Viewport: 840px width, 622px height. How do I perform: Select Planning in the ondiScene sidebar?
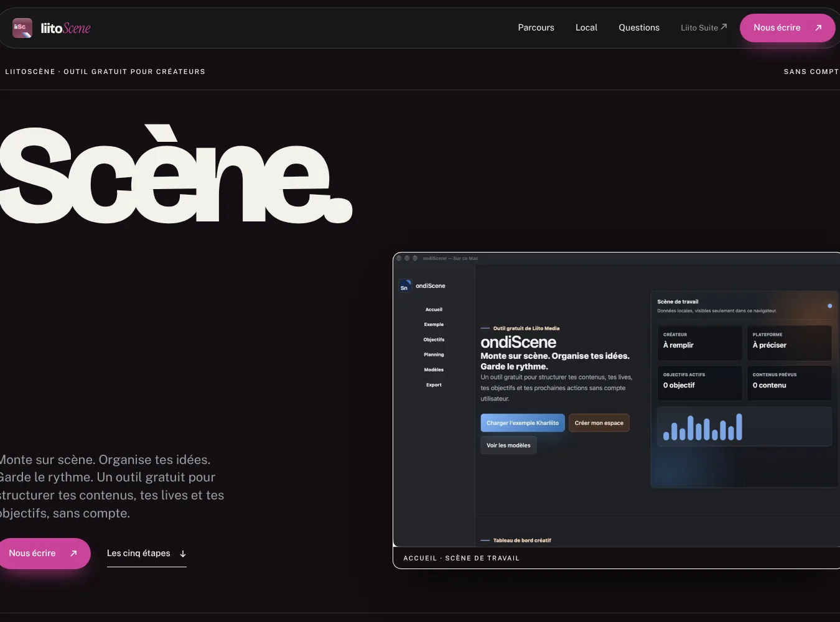tap(434, 355)
